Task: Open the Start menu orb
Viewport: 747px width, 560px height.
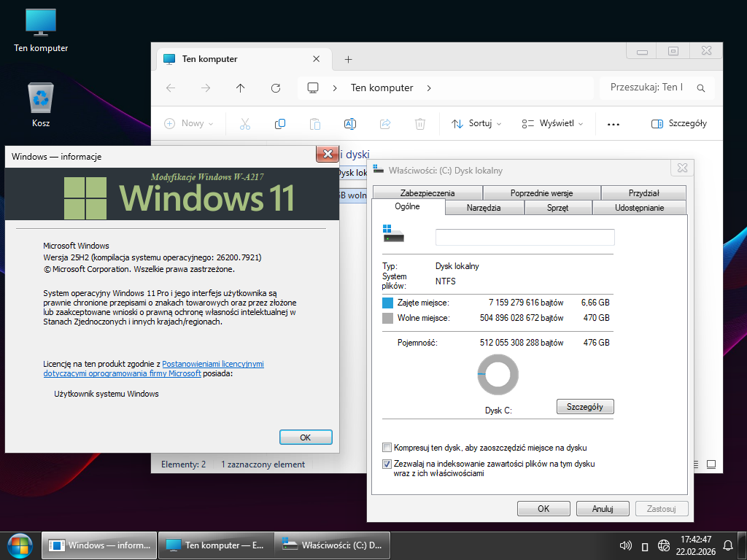Action: coord(20,545)
